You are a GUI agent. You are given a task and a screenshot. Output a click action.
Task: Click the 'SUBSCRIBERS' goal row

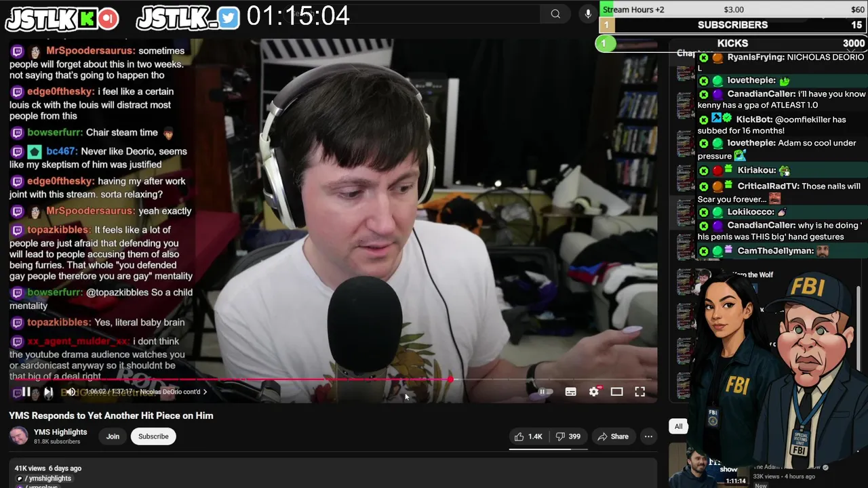point(733,25)
